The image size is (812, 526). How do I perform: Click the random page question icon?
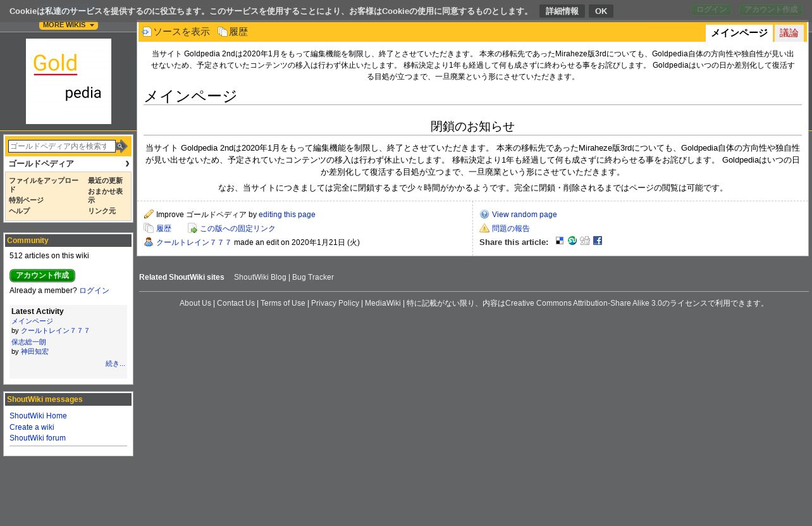(484, 214)
